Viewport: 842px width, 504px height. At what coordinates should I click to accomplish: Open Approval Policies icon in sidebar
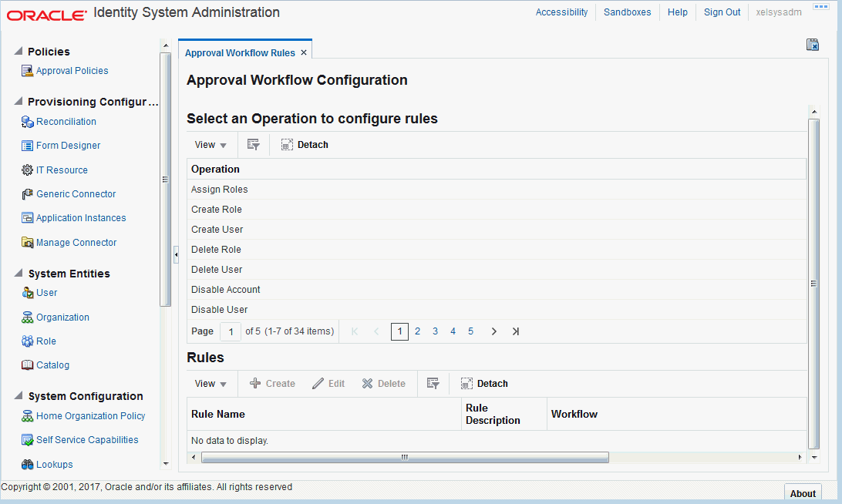click(27, 71)
